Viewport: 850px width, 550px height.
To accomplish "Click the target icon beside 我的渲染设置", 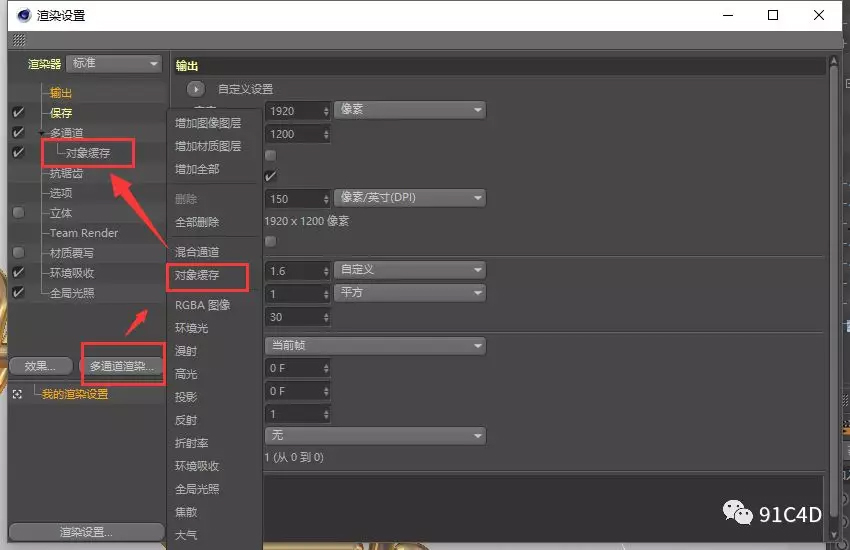I will click(17, 394).
